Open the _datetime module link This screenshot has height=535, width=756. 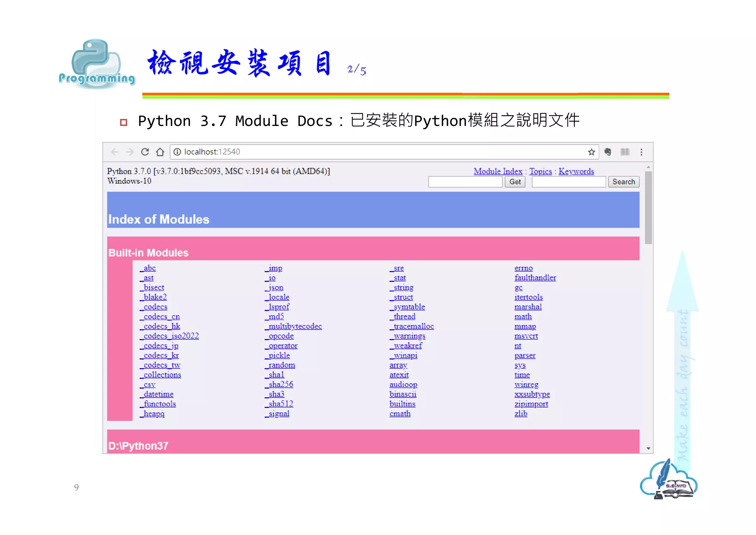pos(157,394)
